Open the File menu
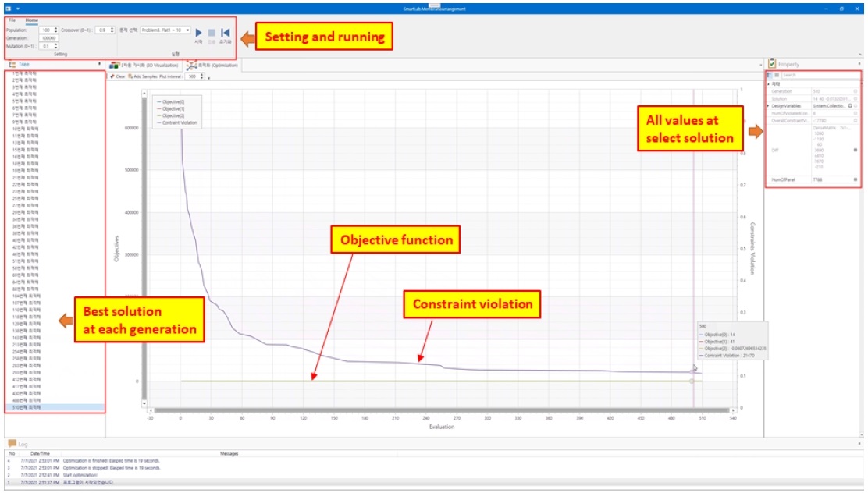The width and height of the screenshot is (868, 493). tap(12, 20)
